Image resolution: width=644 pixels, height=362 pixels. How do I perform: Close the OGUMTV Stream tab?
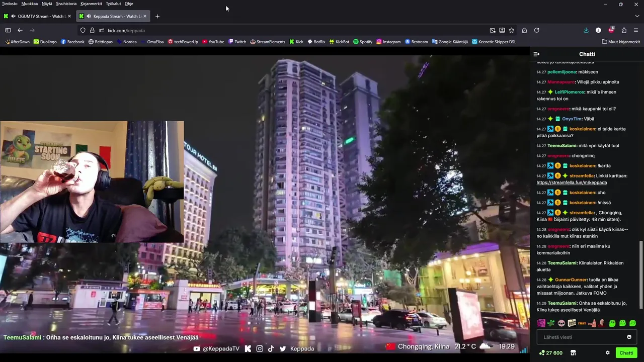coord(69,16)
